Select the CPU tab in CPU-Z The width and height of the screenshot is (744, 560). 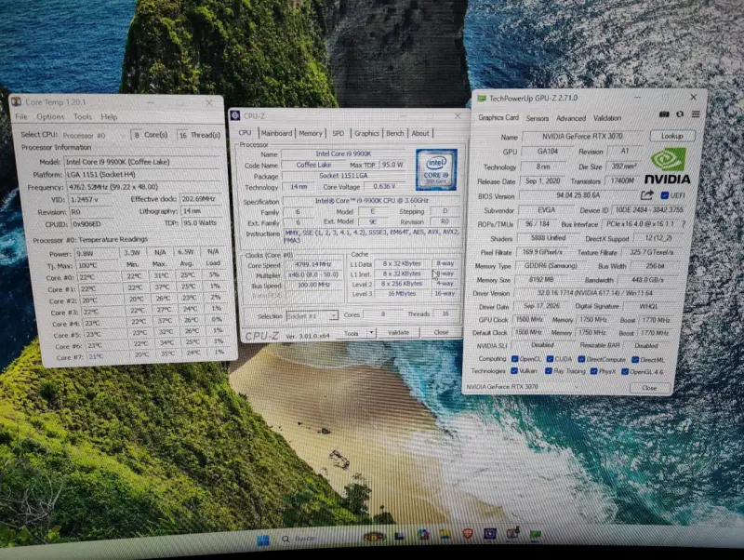(x=245, y=133)
